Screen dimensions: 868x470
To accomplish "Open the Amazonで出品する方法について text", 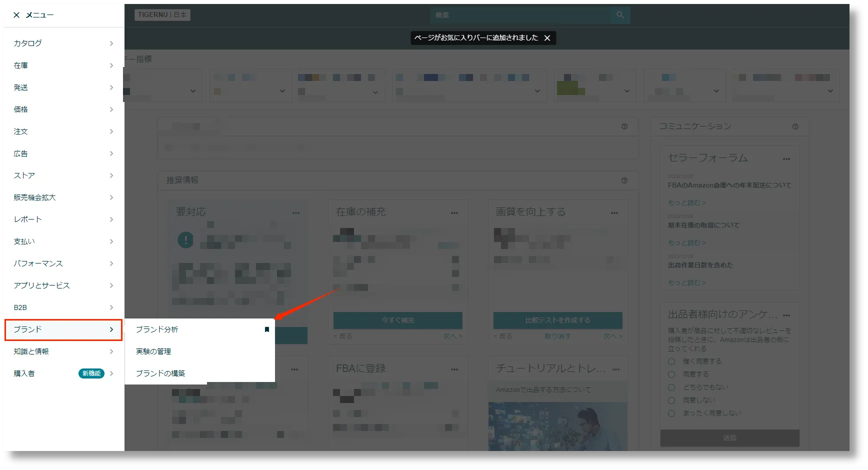I will pyautogui.click(x=543, y=390).
